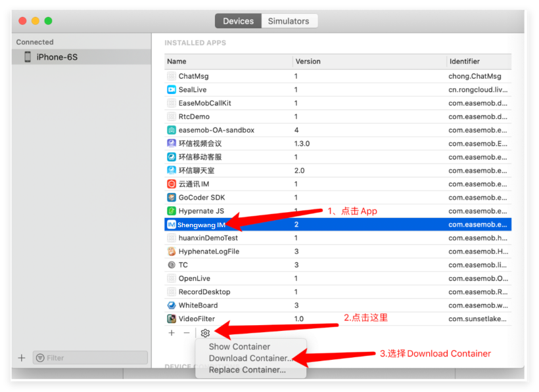This screenshot has width=539, height=392.
Task: Click the OpenLive placeholder app icon
Action: pos(171,278)
